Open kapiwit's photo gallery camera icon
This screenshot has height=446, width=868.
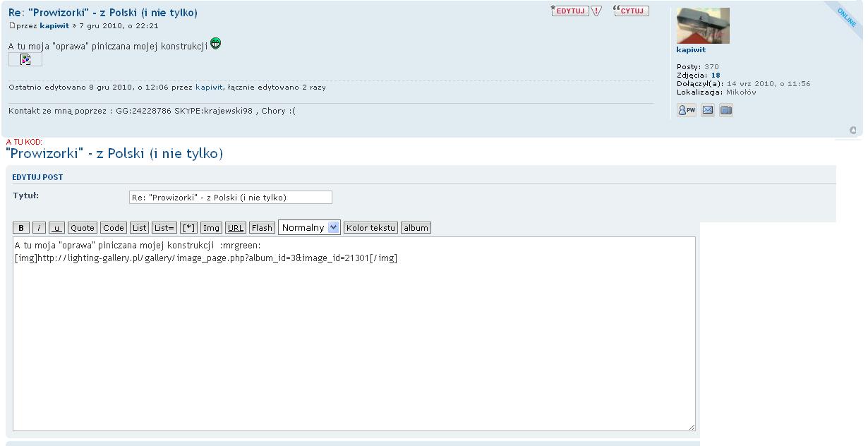(726, 110)
